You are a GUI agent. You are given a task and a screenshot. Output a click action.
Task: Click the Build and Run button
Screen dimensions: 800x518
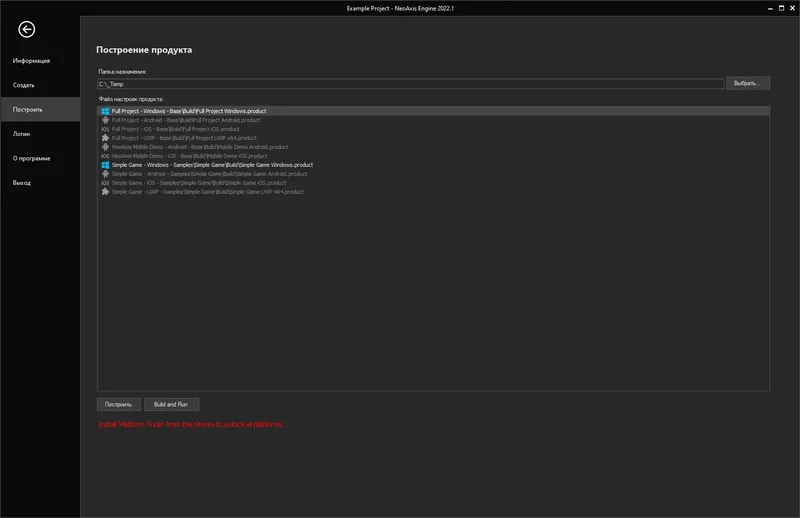click(x=171, y=405)
